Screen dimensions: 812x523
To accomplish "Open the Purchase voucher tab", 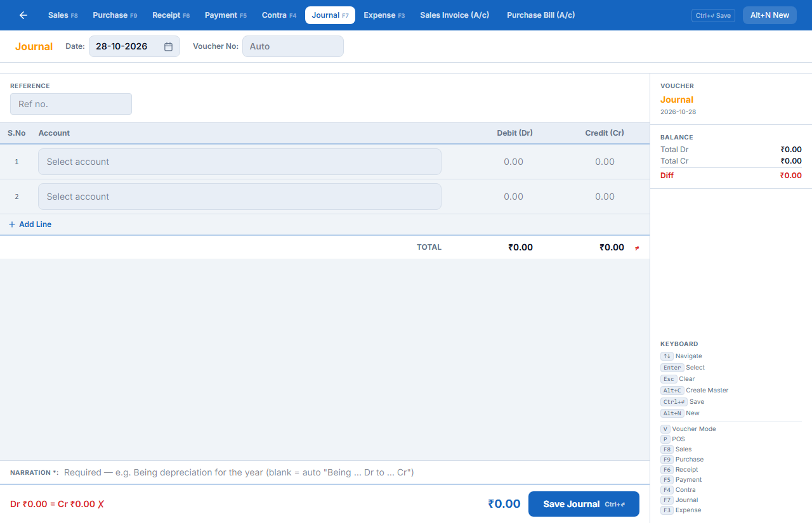I will coord(115,15).
